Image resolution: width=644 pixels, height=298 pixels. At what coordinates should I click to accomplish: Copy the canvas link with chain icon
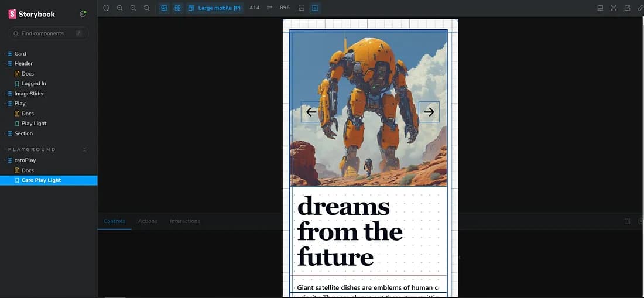coord(640,8)
